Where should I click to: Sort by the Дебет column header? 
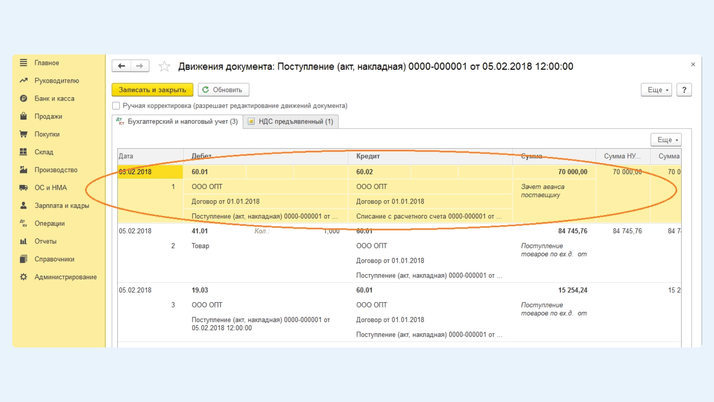202,156
